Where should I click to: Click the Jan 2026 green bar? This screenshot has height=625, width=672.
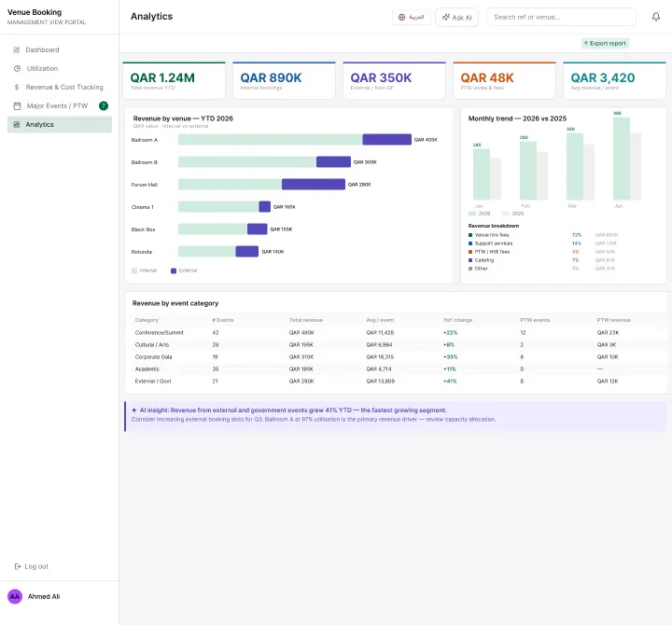482,174
